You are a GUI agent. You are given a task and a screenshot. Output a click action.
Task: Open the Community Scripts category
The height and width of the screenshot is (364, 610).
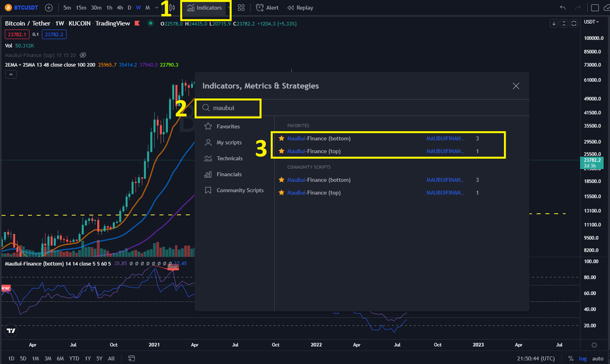240,190
